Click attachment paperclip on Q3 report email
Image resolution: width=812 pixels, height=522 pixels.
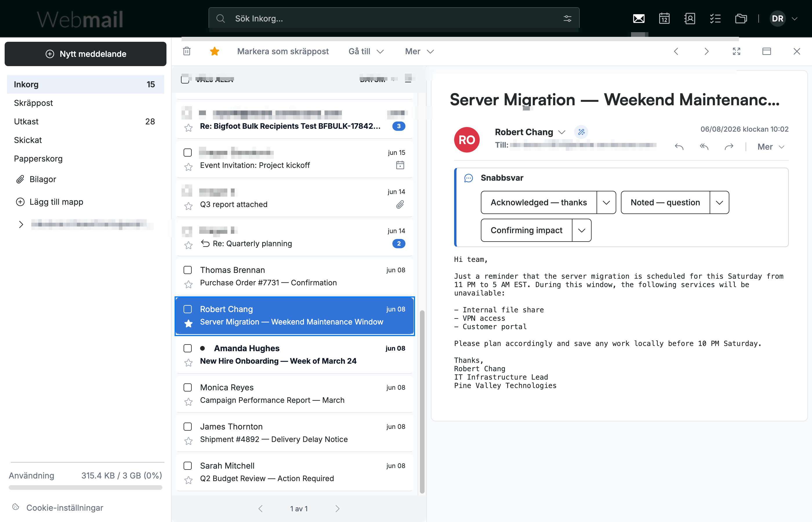(x=400, y=204)
